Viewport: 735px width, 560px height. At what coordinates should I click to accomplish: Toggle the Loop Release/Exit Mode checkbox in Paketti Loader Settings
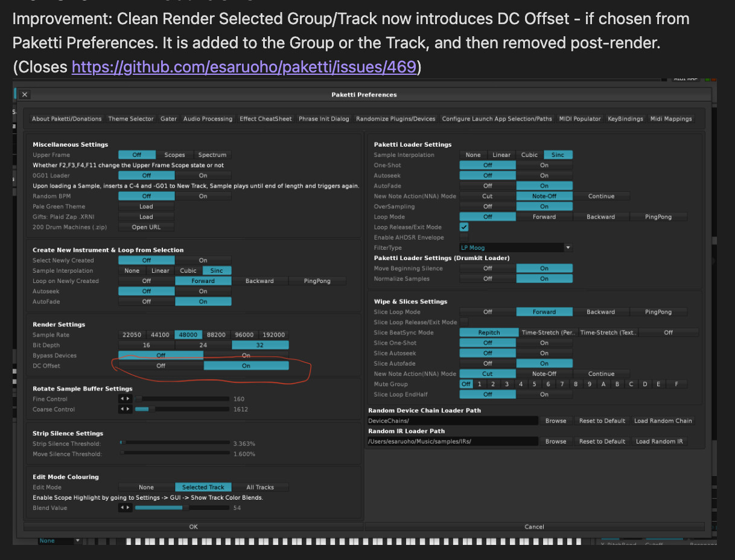464,227
